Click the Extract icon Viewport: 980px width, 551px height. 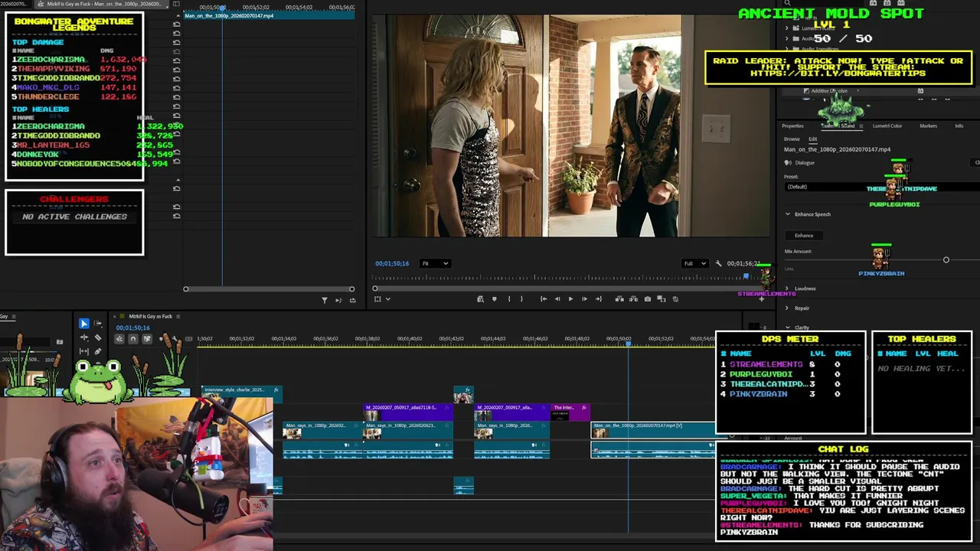(633, 299)
